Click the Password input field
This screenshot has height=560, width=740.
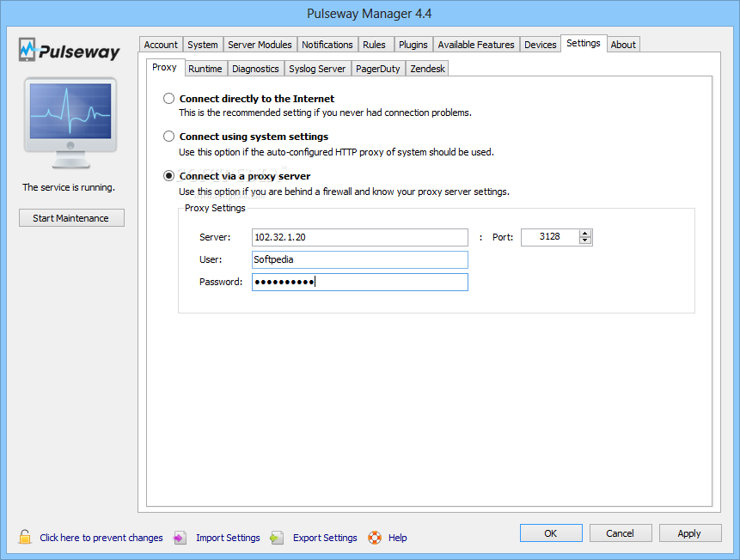coord(360,282)
